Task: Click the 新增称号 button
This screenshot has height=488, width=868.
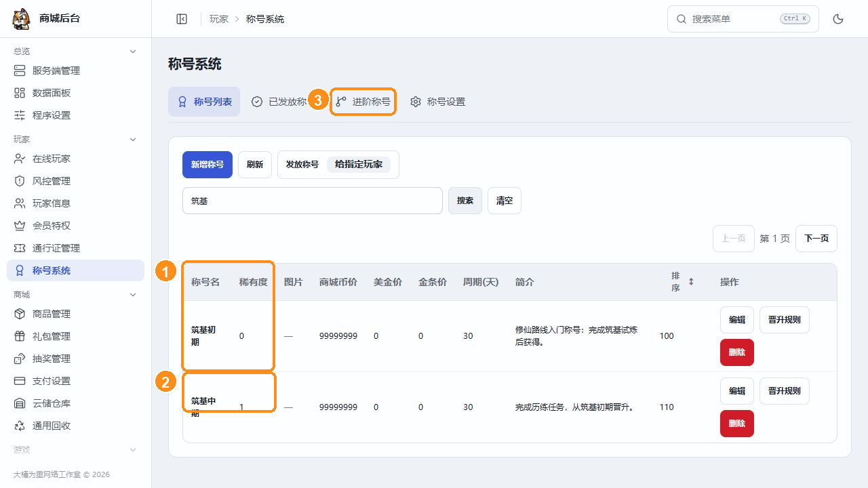Action: [208, 165]
